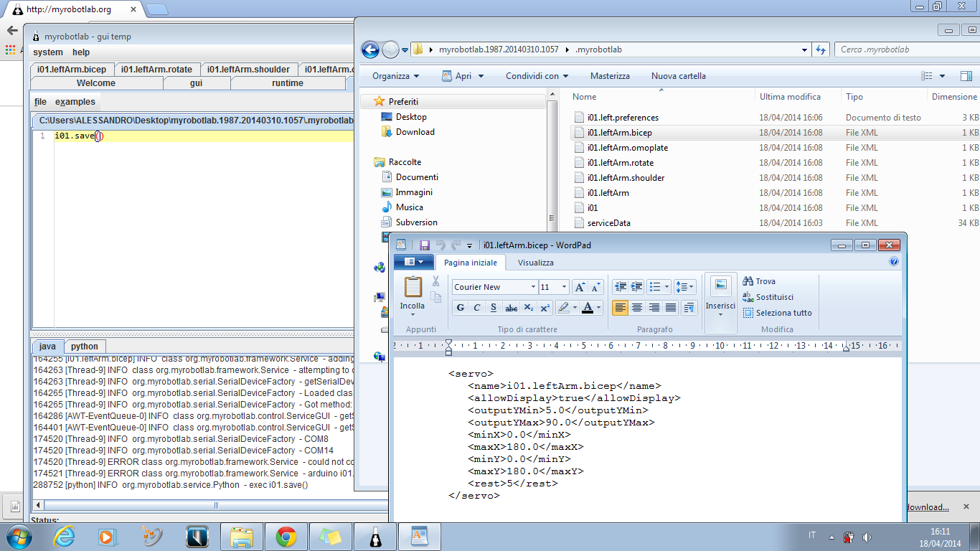Open Chrome from the taskbar

pyautogui.click(x=286, y=537)
